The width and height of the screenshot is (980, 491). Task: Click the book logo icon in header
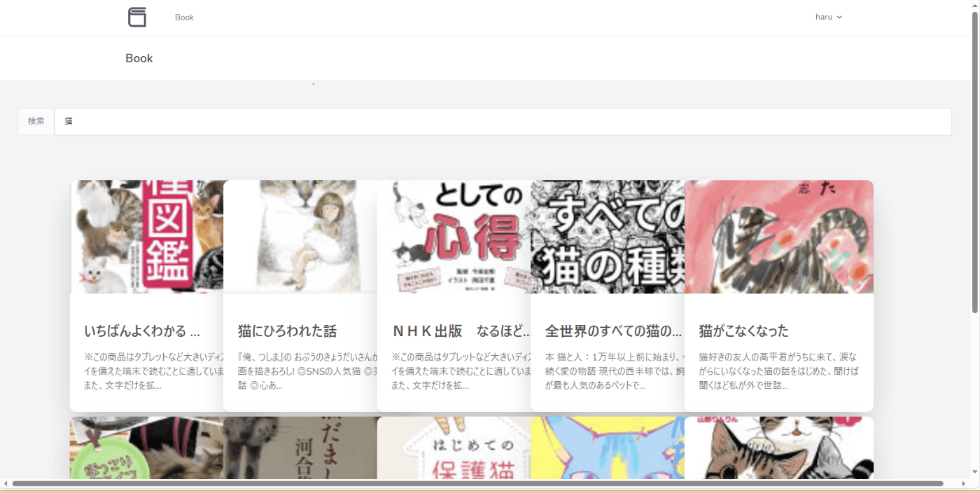137,18
